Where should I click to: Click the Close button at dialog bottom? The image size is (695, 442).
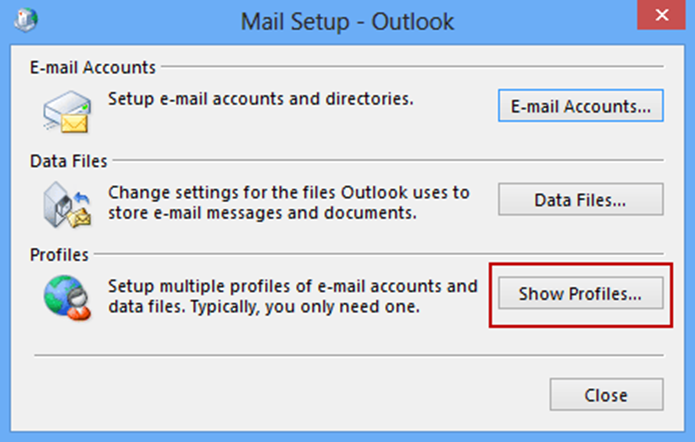(x=606, y=395)
